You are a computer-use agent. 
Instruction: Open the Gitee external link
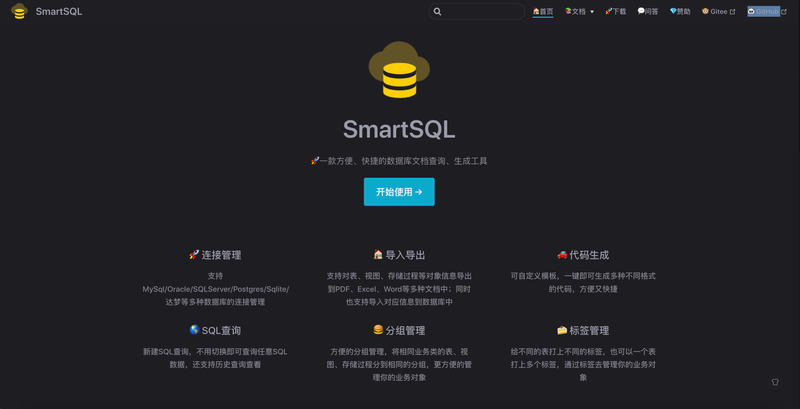click(718, 11)
